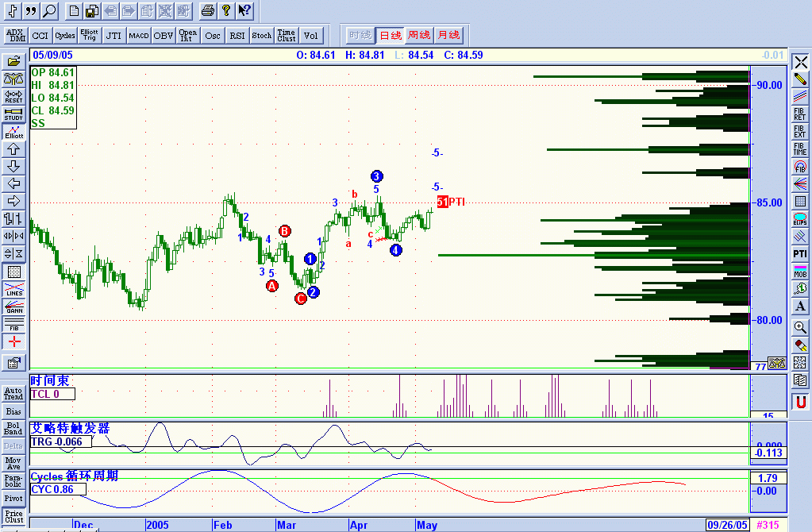Click the right arrow in left sidebar

click(13, 201)
